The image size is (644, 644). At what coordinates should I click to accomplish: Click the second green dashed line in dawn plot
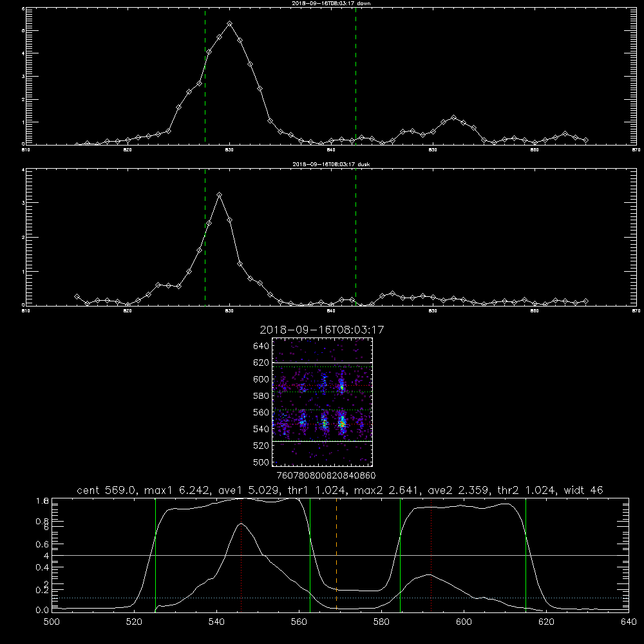click(x=355, y=76)
